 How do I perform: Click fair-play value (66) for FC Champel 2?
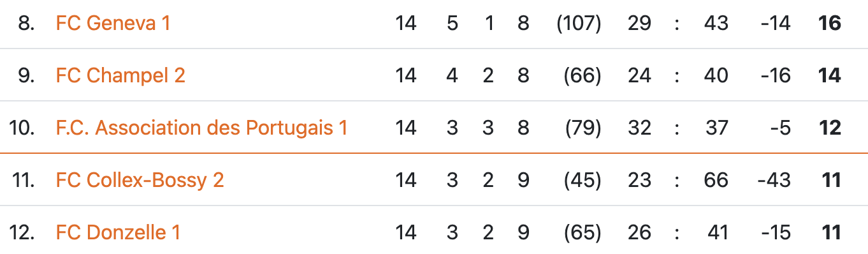(582, 76)
